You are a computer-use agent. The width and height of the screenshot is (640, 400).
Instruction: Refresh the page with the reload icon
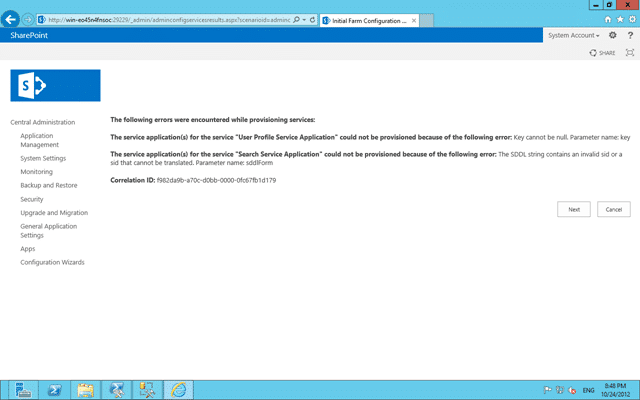click(x=312, y=20)
